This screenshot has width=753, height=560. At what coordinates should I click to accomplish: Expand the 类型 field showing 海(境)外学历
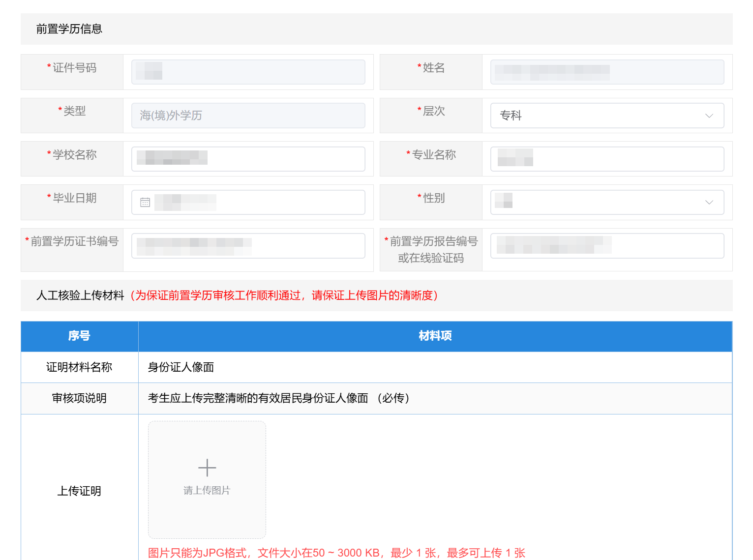pyautogui.click(x=248, y=116)
